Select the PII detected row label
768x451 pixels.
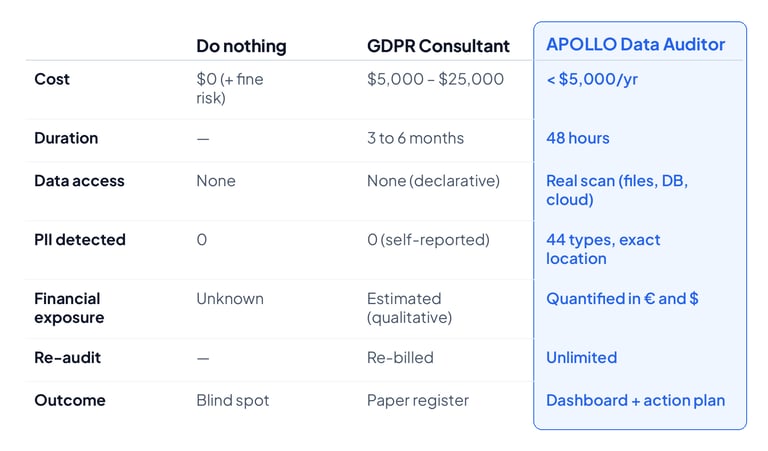tap(80, 240)
